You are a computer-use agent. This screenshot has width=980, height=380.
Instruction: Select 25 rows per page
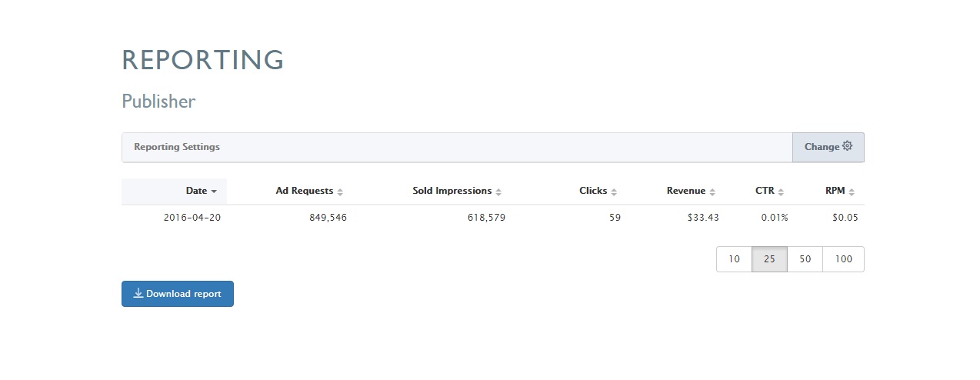tap(769, 259)
